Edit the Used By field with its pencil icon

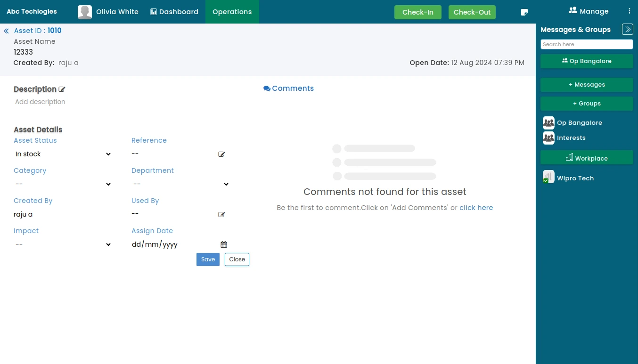point(221,214)
